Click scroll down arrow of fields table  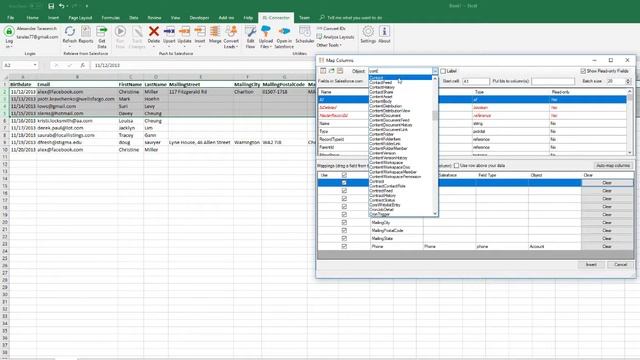click(630, 153)
